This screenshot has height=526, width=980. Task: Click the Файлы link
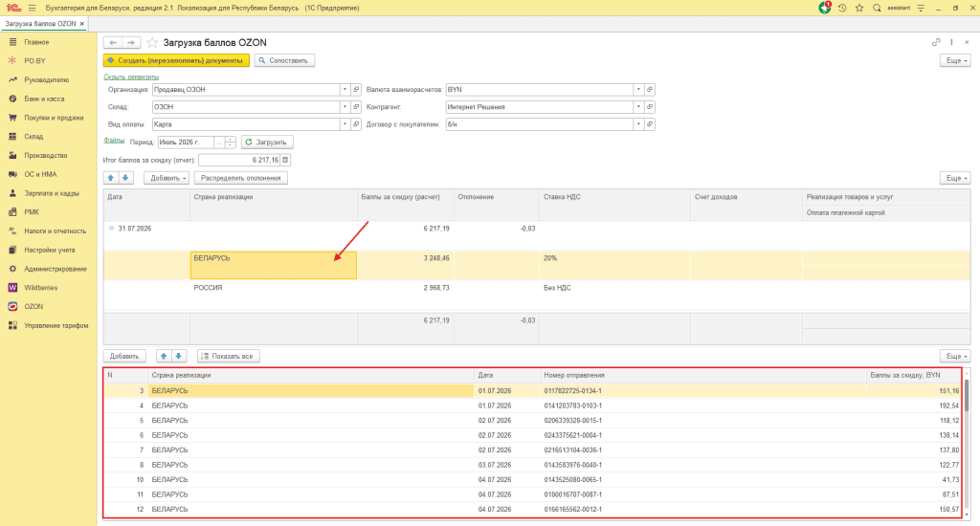coord(114,141)
